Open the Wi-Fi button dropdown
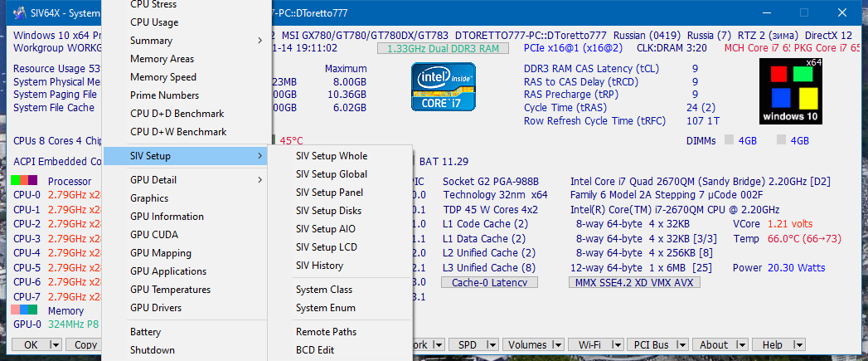The image size is (868, 361). pyautogui.click(x=616, y=345)
